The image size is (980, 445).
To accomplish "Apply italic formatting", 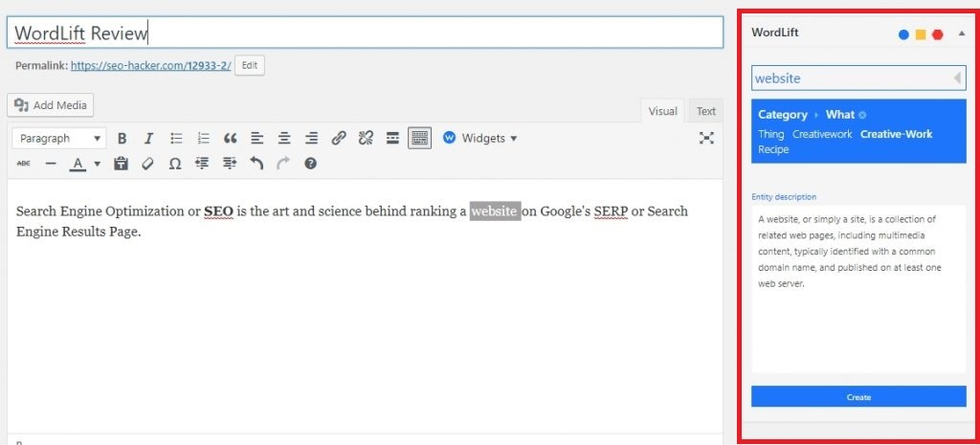I will (x=148, y=138).
